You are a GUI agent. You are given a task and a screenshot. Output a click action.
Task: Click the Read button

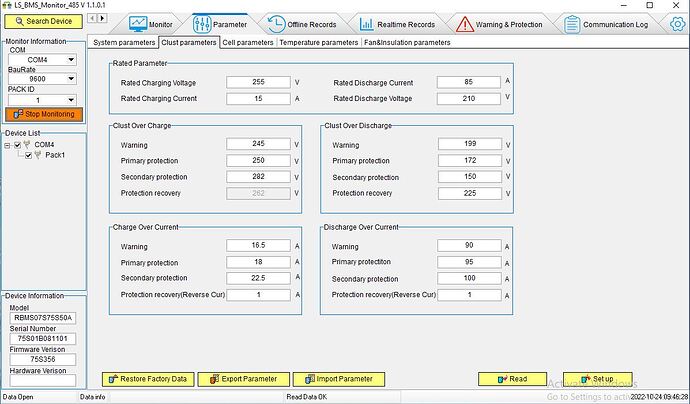(x=513, y=379)
